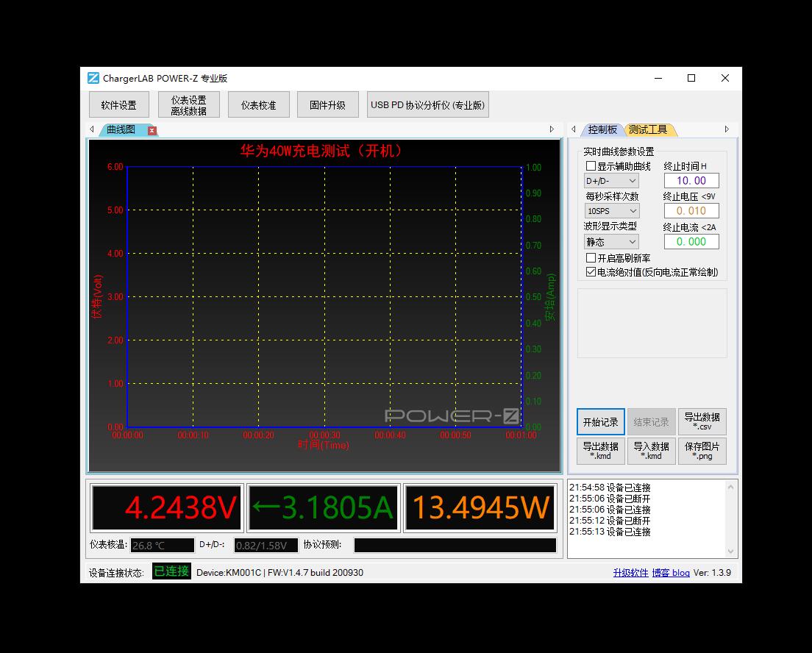
Task: Click the 终止时间 termination time input showing 10.00
Action: point(691,180)
